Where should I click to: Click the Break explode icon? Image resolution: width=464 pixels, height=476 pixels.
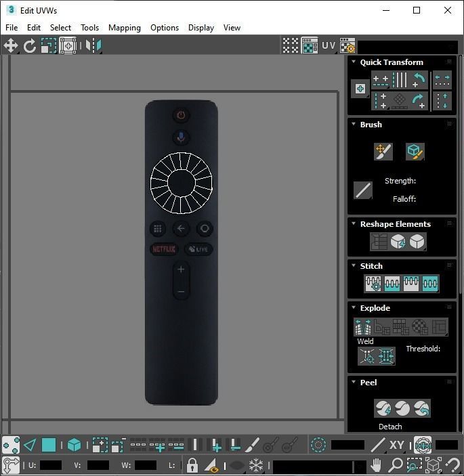362,326
